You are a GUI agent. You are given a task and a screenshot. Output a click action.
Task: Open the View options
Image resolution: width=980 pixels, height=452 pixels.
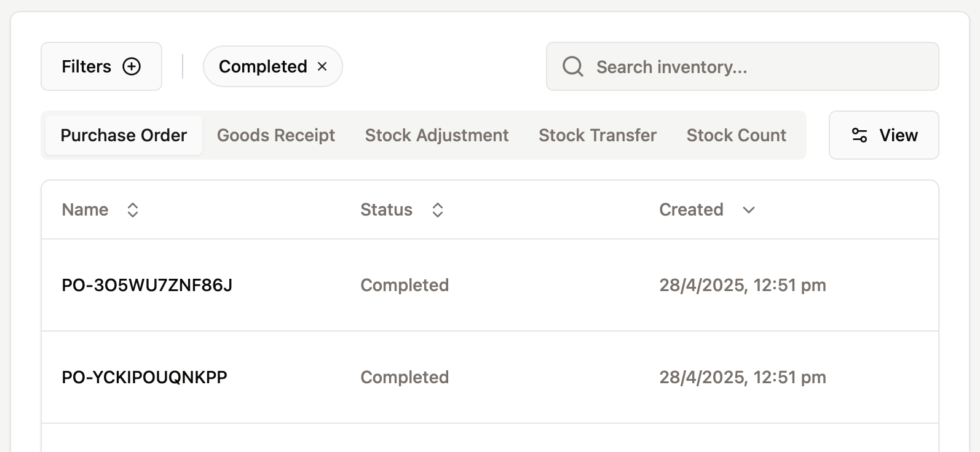point(883,135)
